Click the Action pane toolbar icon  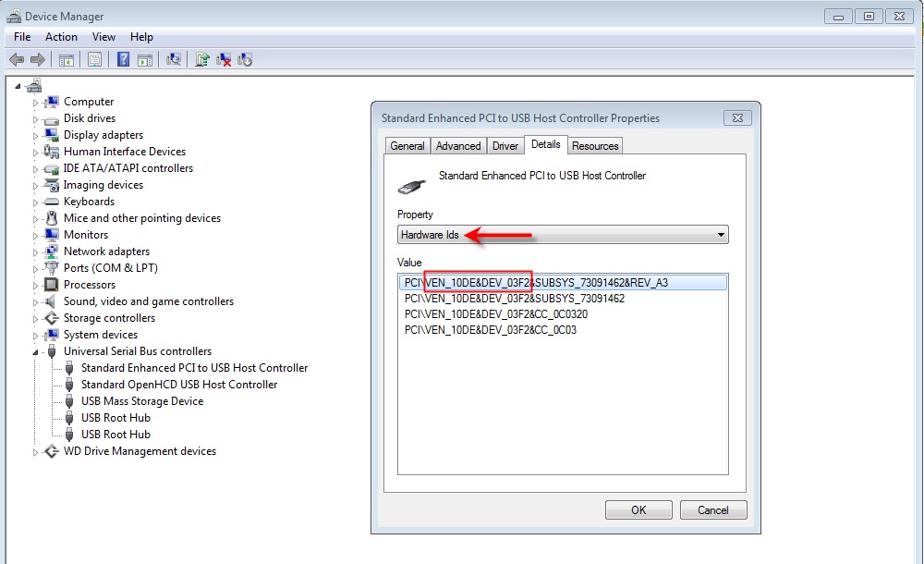click(x=145, y=59)
